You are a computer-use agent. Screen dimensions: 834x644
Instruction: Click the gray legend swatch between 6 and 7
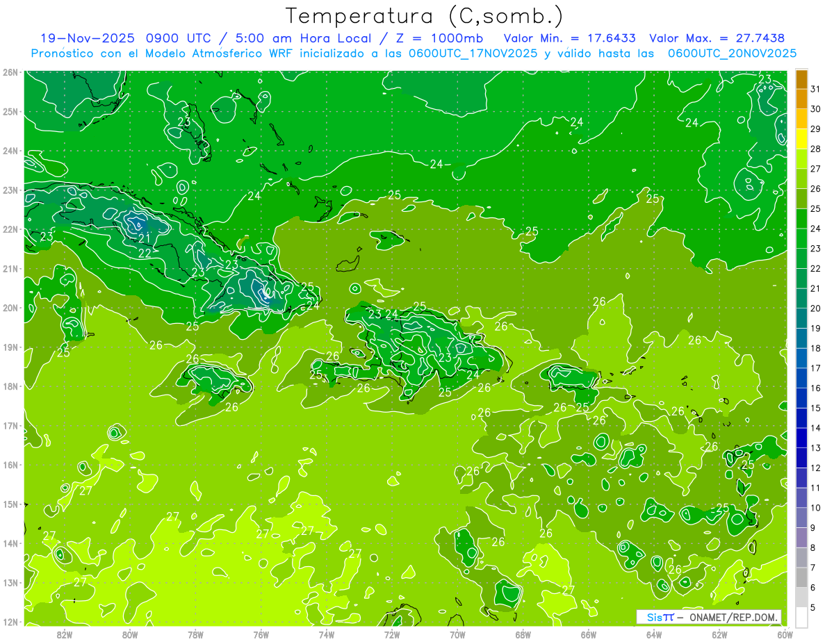coord(801,577)
